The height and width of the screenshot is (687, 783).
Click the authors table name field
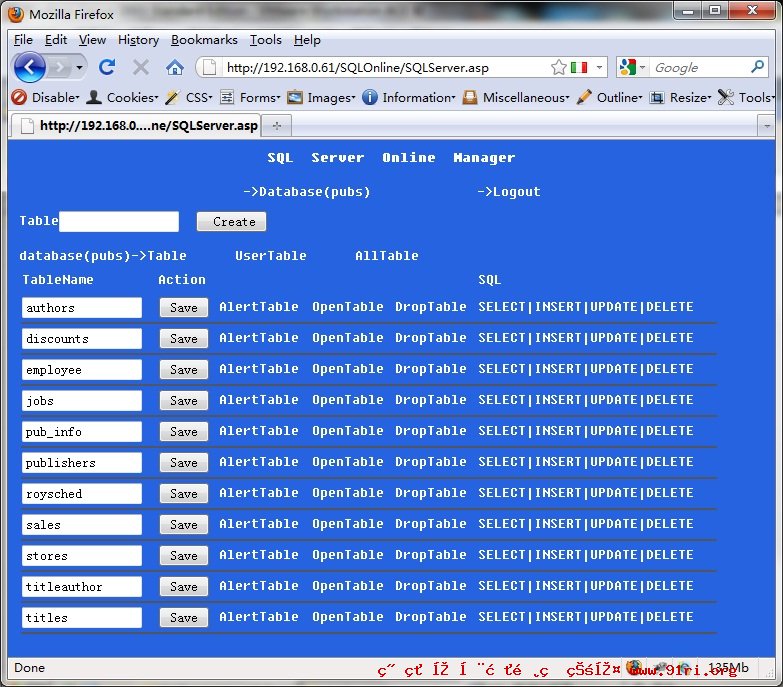pos(82,308)
